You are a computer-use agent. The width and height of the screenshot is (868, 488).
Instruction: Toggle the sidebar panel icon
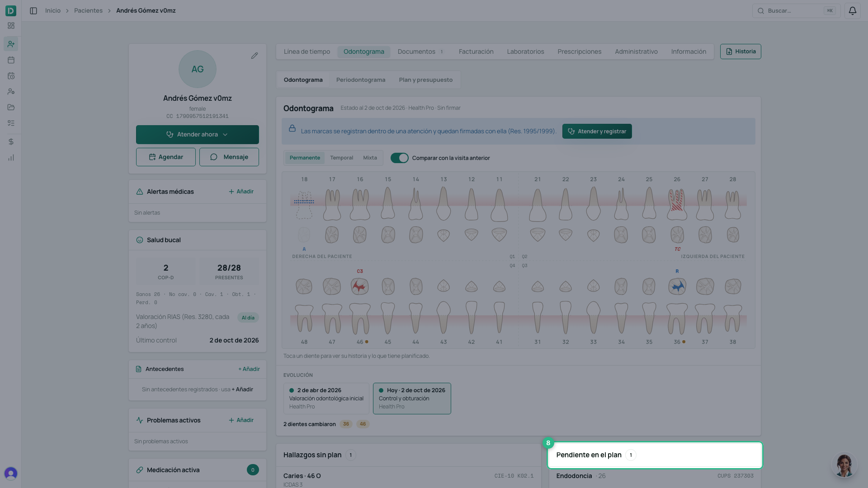(x=33, y=11)
